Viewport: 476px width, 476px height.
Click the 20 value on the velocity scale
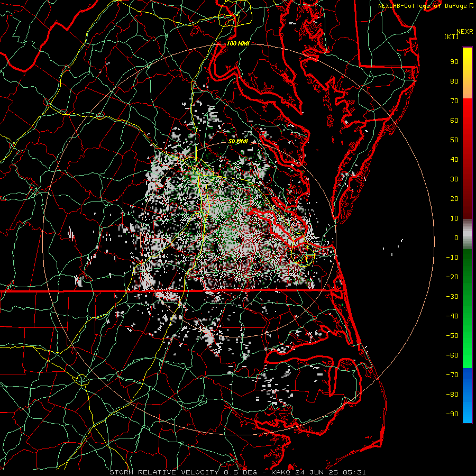pyautogui.click(x=454, y=198)
